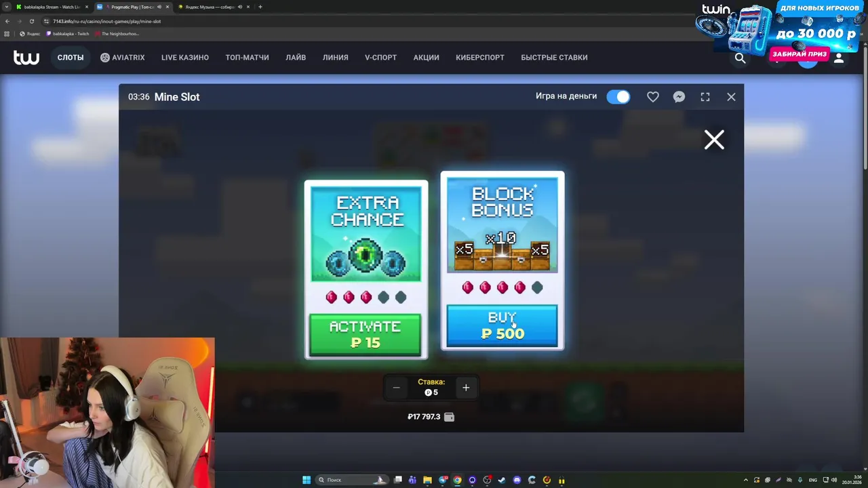This screenshot has height=488, width=868.
Task: Open the clock showing 3:36
Action: point(851,480)
